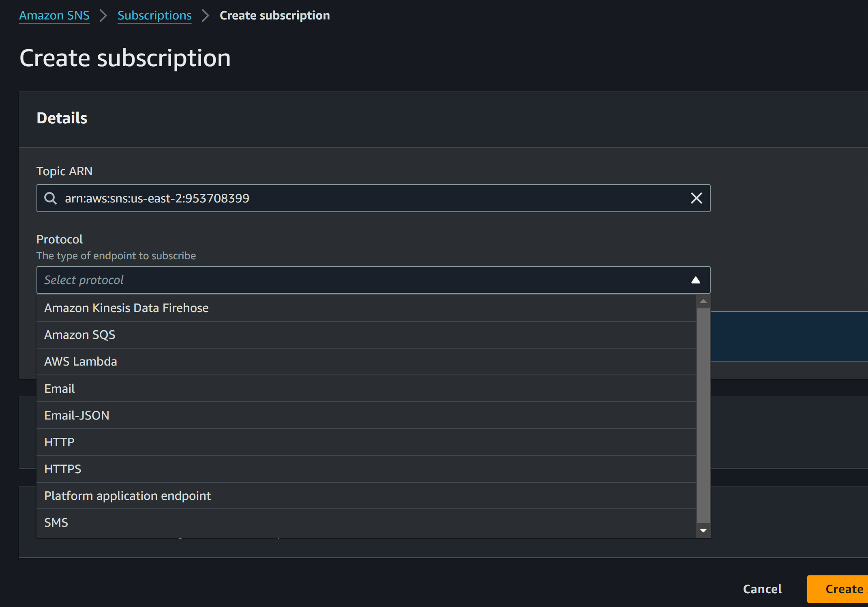Click the search magnifier icon in Topic ARN
This screenshot has width=868, height=607.
[x=51, y=198]
